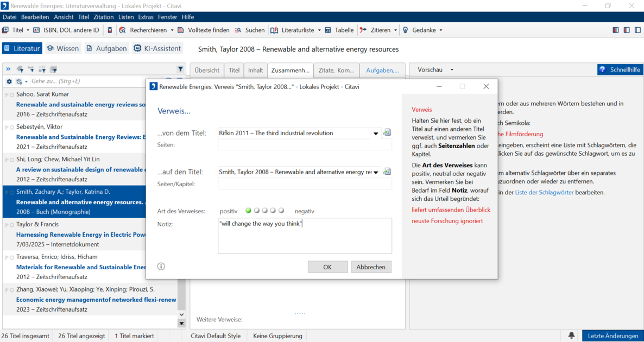Viewport: 644px width, 342px height.
Task: Open the Vorschau dropdown arrow
Action: pos(452,70)
